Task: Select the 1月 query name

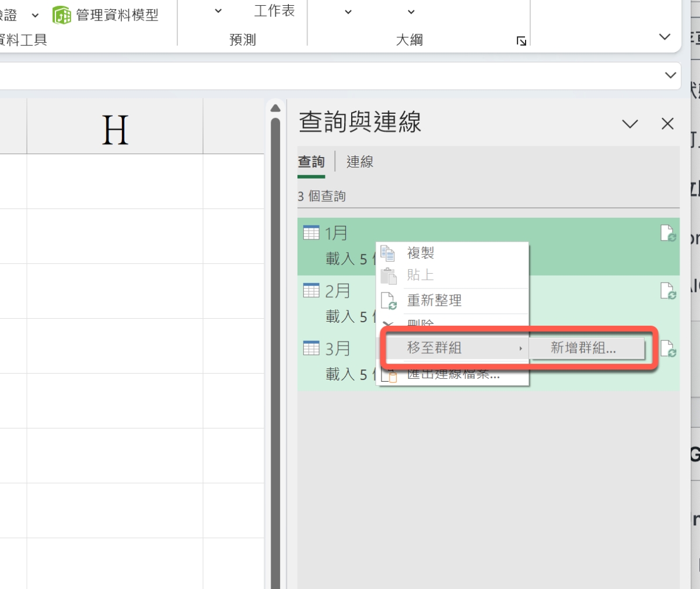Action: click(x=336, y=233)
